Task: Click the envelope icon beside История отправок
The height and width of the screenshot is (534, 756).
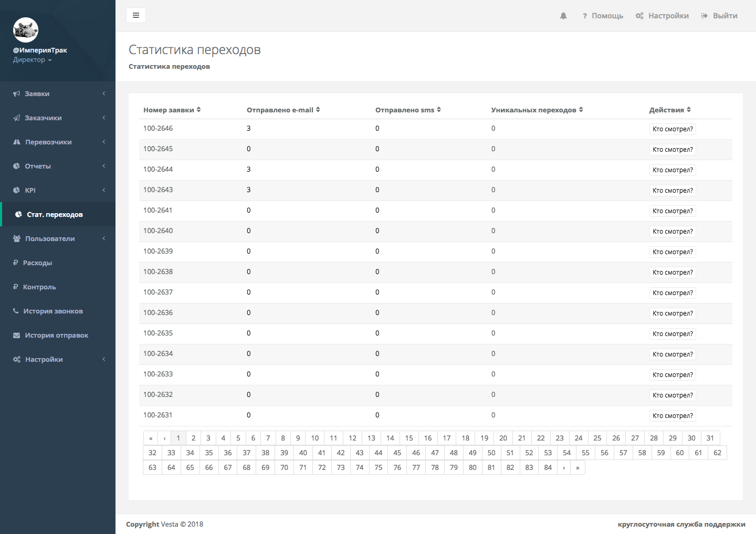Action: [x=17, y=336]
